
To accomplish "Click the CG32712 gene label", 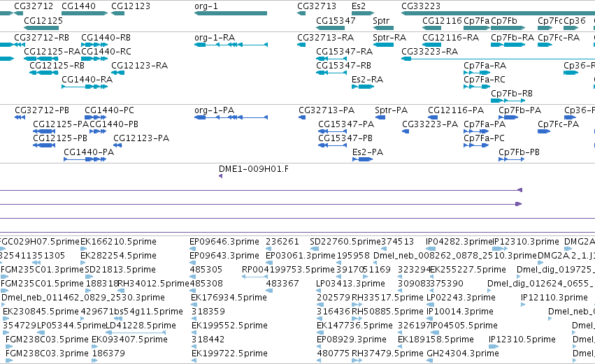I will click(34, 6).
